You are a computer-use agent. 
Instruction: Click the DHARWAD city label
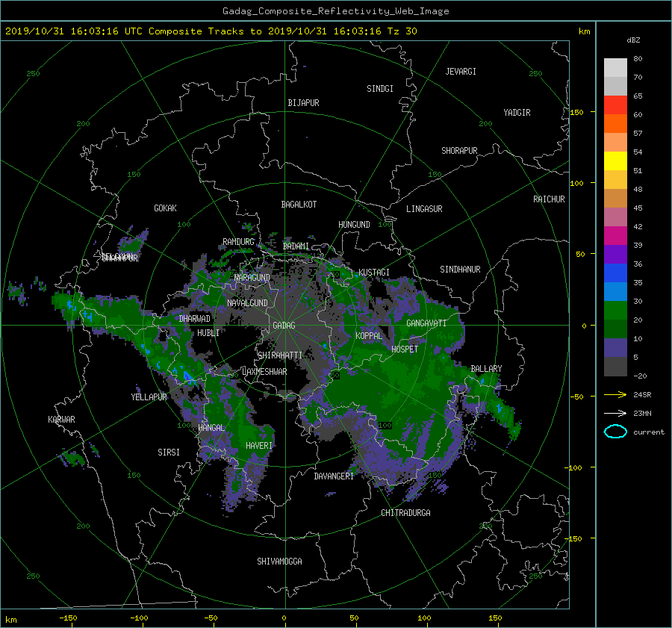(x=195, y=319)
